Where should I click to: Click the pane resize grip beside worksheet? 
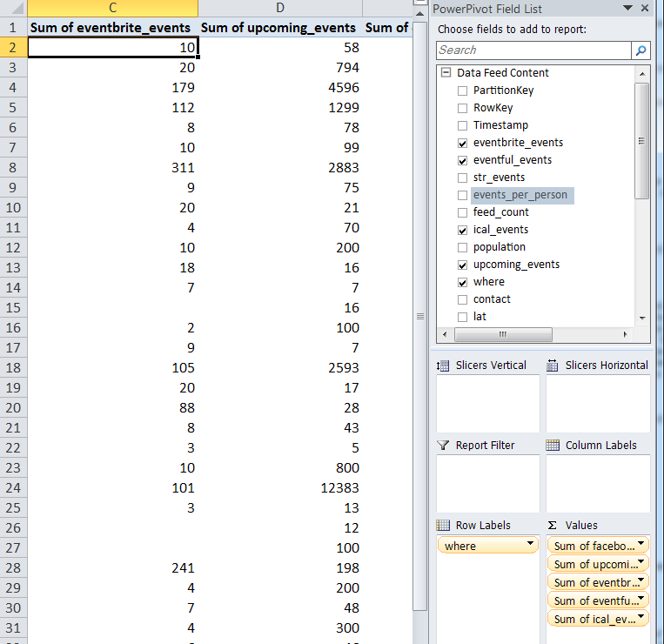click(x=420, y=316)
